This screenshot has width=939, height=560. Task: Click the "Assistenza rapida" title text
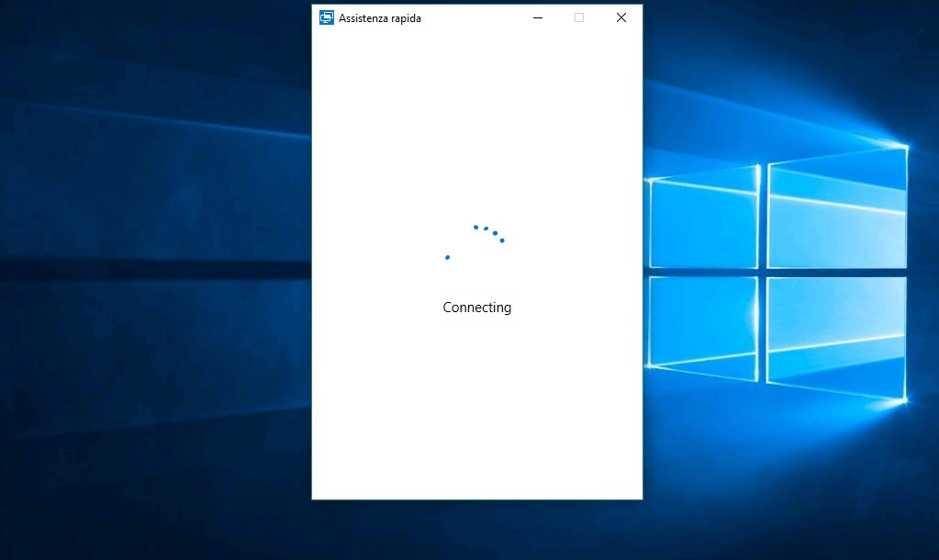pos(380,17)
